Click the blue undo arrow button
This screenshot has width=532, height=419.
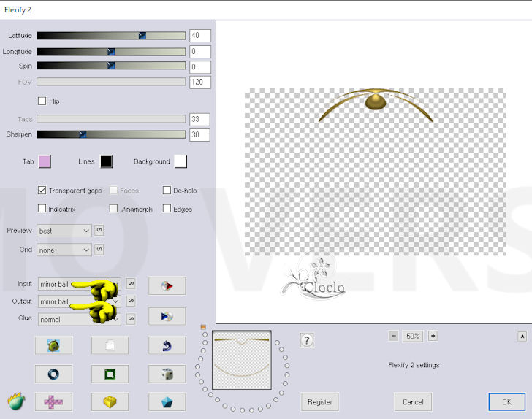point(167,345)
